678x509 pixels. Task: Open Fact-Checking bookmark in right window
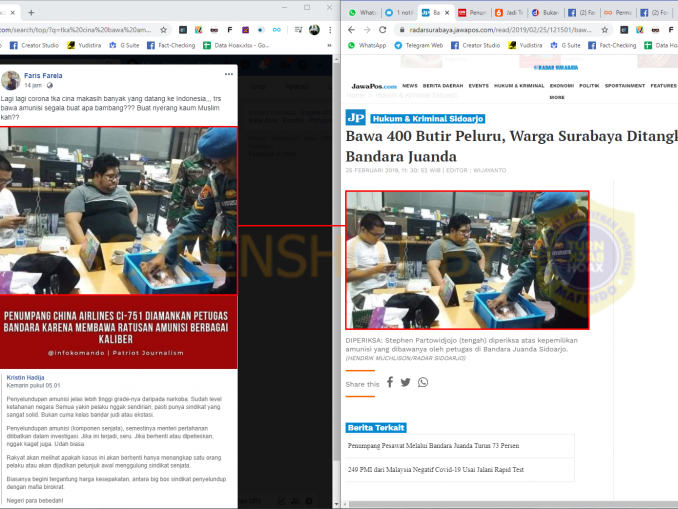click(x=612, y=45)
